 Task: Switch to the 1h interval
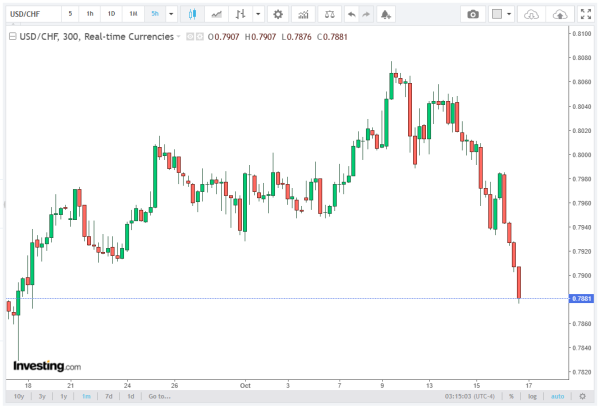click(90, 14)
